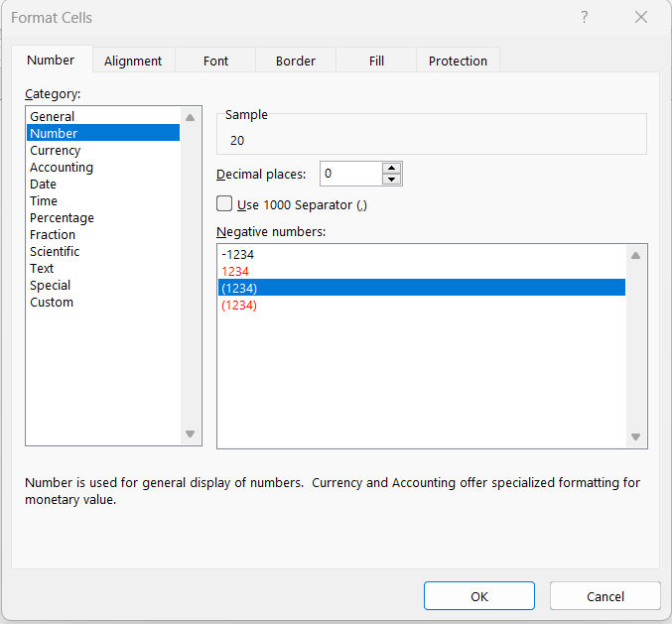Decrease decimal places with down arrow
Screen dimensions: 672x624
tap(391, 180)
